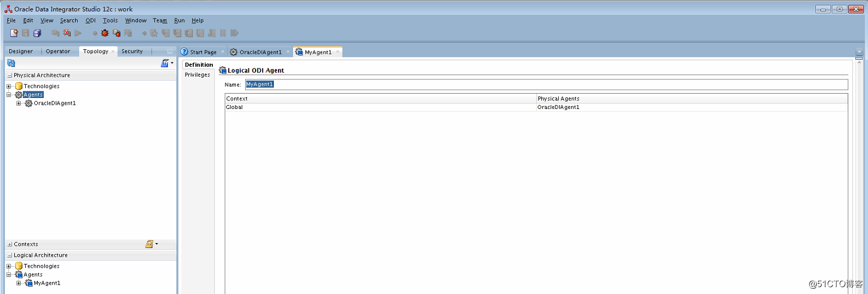Click the pause icon in toolbar
Viewport: 868px width, 294px height.
(x=223, y=33)
